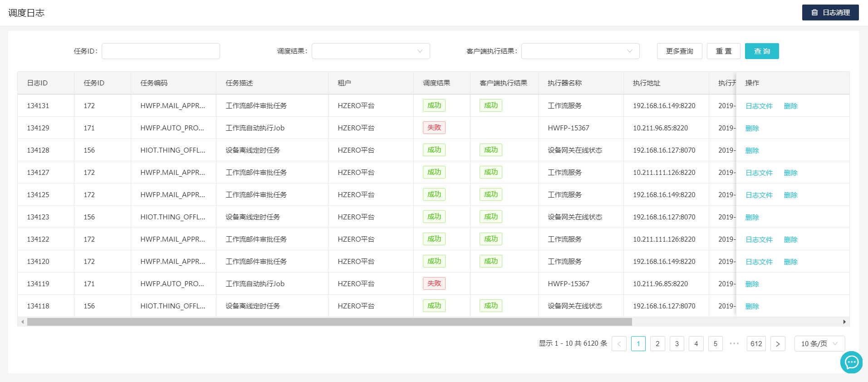
Task: Click 调度结果 成功 tag in row 134131
Action: pos(434,105)
